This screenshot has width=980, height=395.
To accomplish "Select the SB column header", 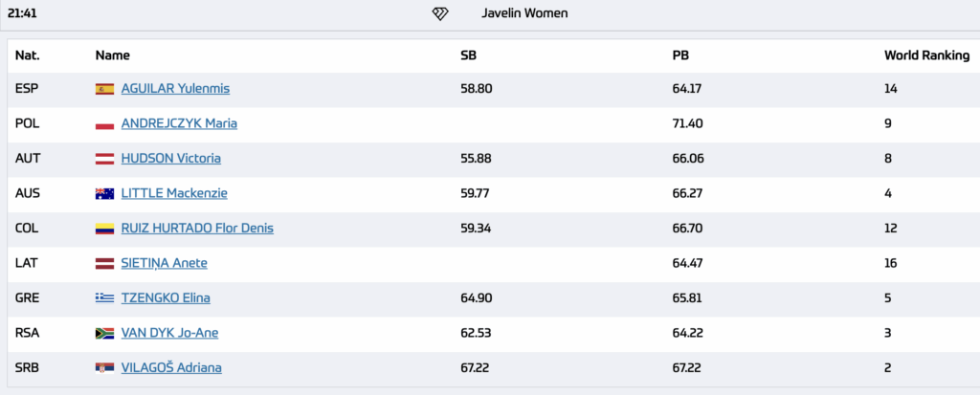I will [x=468, y=55].
